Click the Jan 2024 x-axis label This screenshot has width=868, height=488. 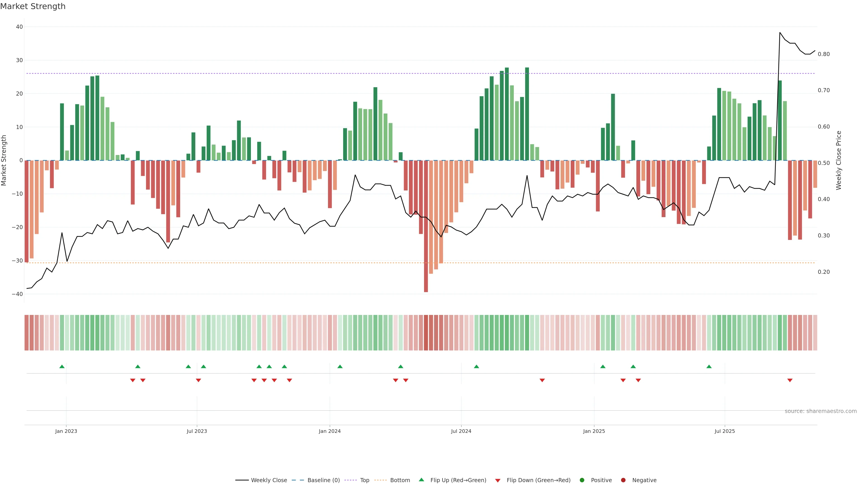pyautogui.click(x=330, y=431)
